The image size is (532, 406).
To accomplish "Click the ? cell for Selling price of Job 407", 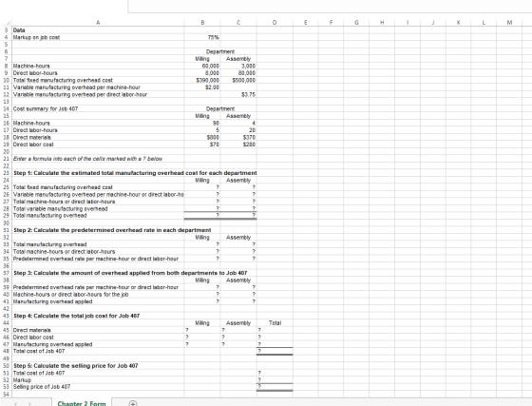I will pos(275,387).
